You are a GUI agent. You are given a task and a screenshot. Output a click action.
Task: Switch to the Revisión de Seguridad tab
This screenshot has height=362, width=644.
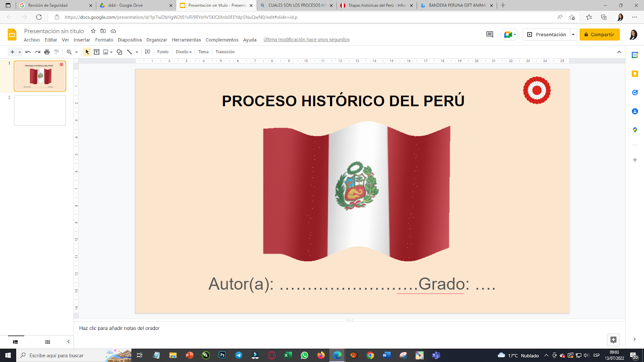pyautogui.click(x=56, y=5)
